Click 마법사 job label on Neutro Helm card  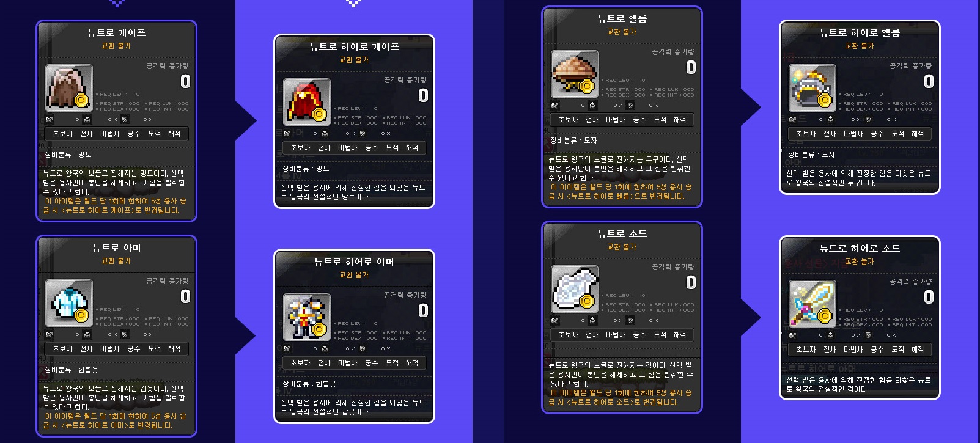pyautogui.click(x=616, y=120)
